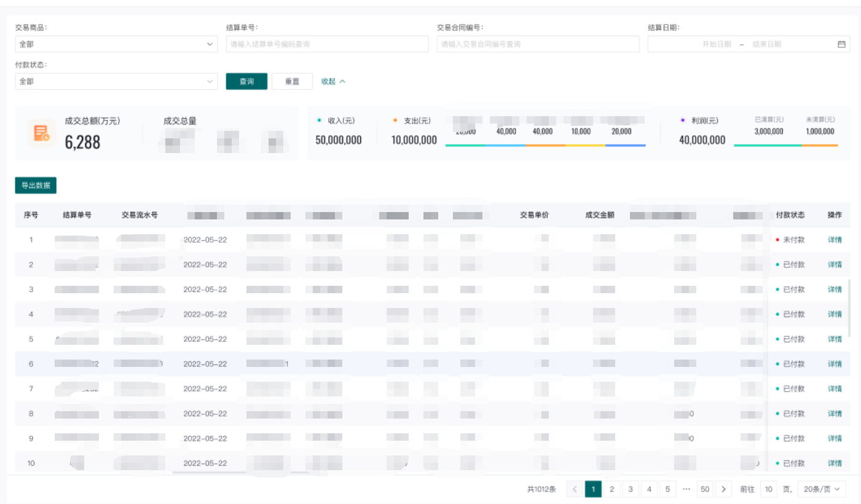
Task: Open 详情 for row 5
Action: tap(835, 339)
